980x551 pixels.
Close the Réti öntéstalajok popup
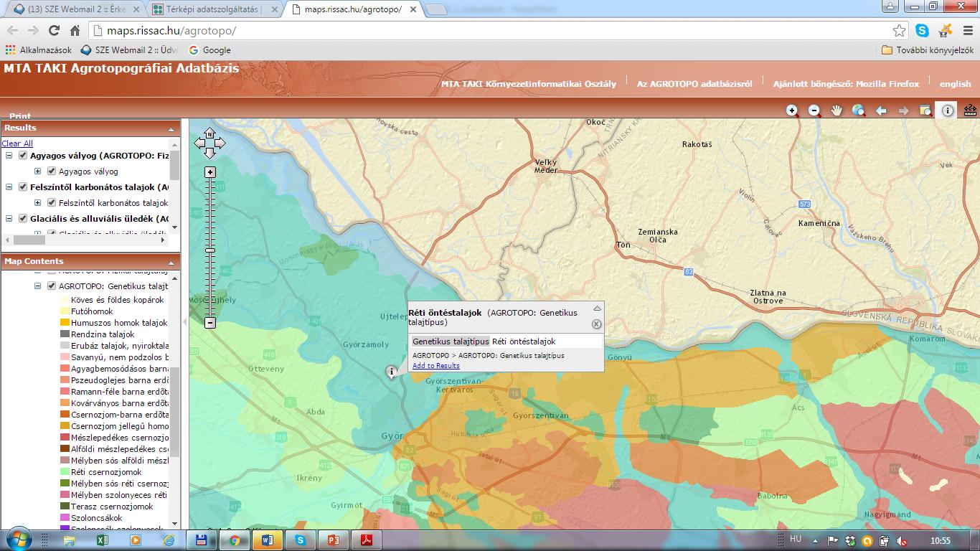[x=596, y=324]
